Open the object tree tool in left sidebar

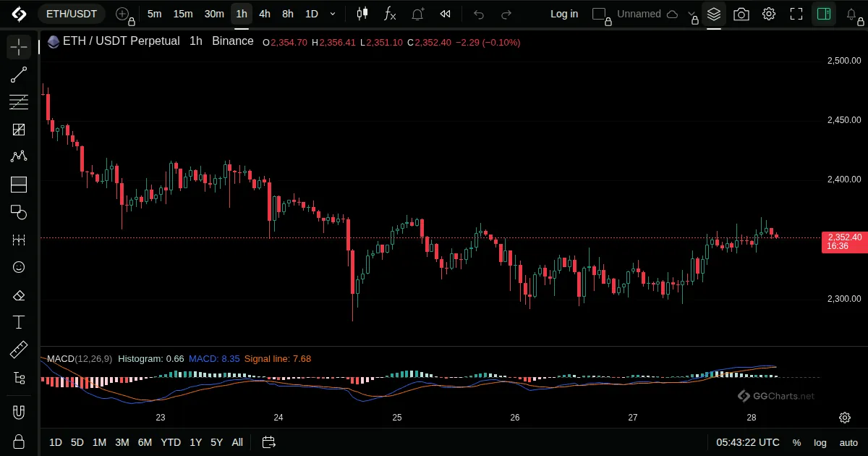pos(19,378)
